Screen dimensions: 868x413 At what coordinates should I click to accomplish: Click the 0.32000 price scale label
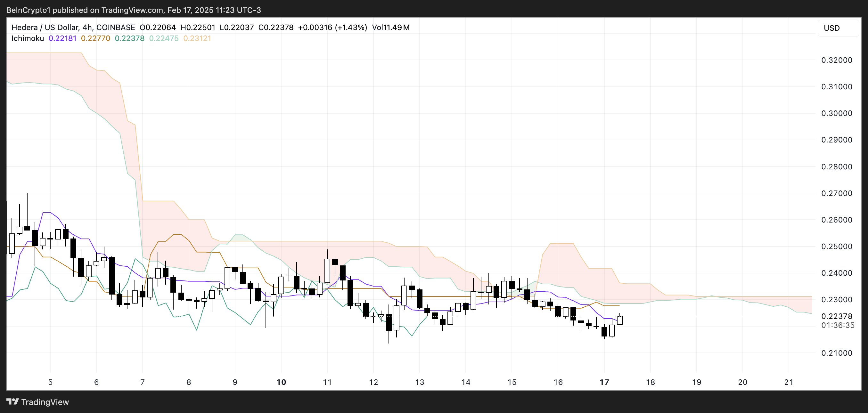[836, 60]
